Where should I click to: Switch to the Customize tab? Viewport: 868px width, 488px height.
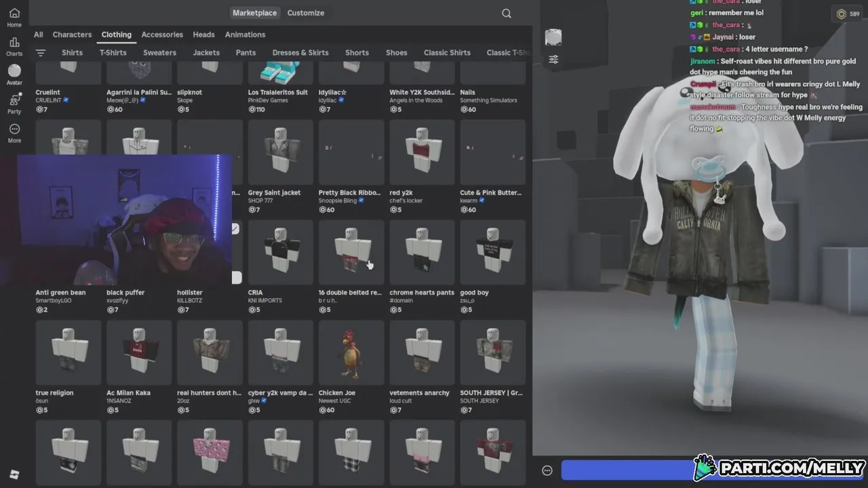305,13
